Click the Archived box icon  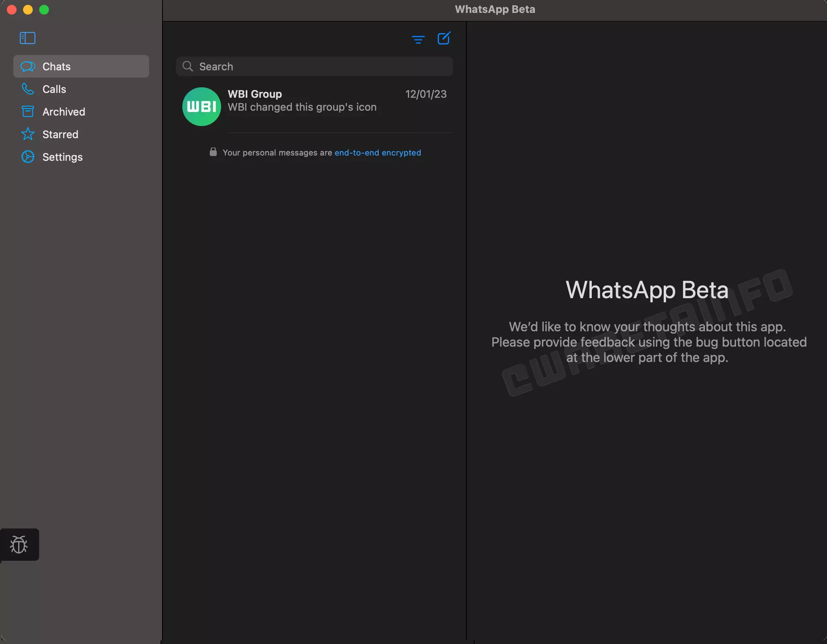(28, 112)
